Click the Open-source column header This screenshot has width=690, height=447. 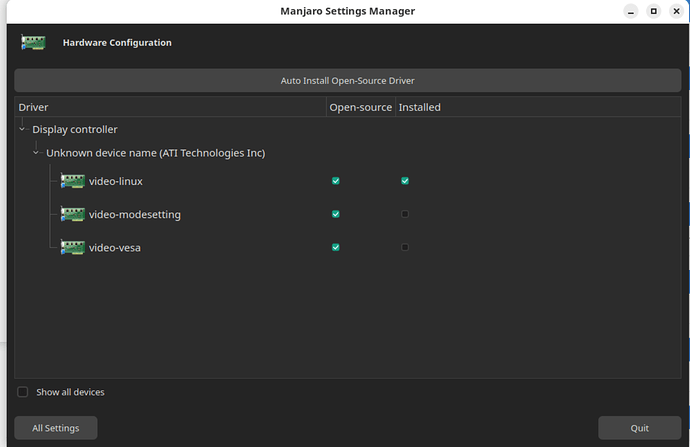[360, 107]
